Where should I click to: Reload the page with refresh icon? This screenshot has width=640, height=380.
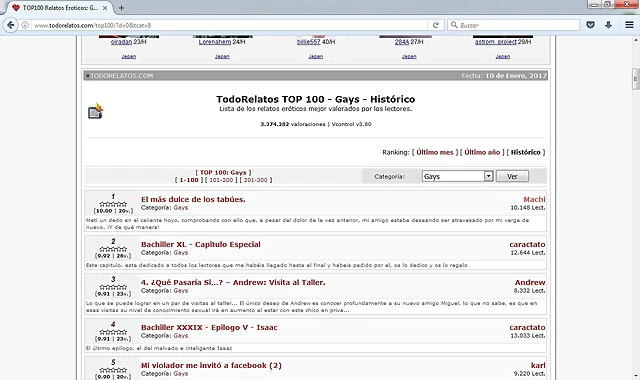coord(436,25)
